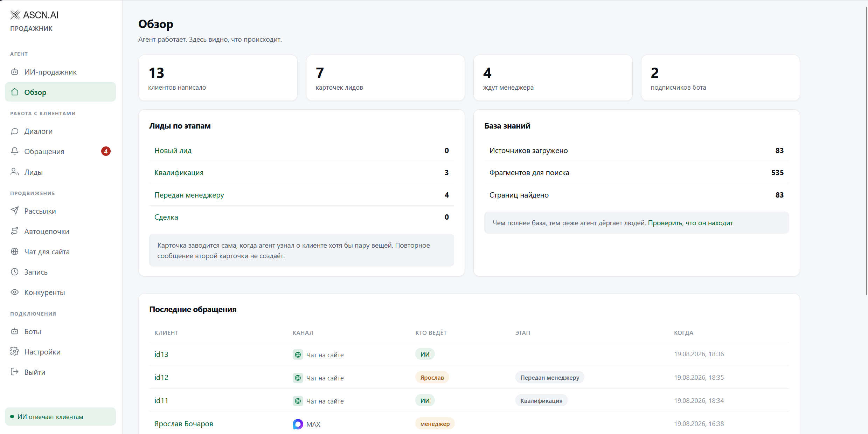
Task: Open link Проверить, что он находит
Action: coord(690,223)
